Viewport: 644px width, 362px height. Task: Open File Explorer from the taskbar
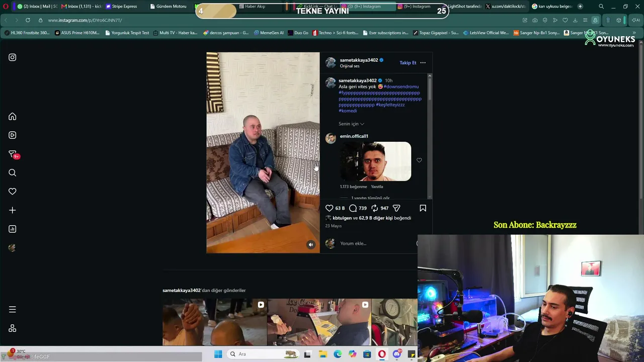tap(323, 354)
